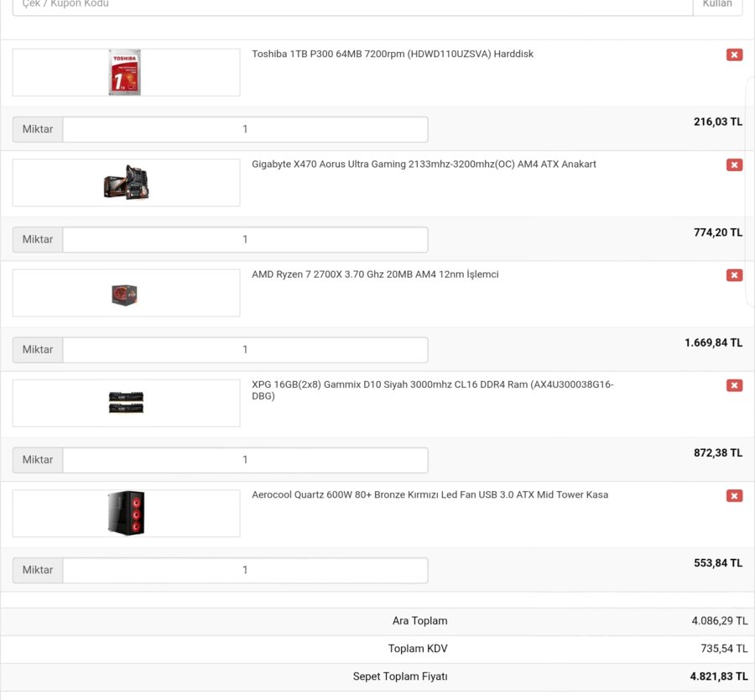Screen dimensions: 755x700
Task: Delete AMD Ryzen 7 2700X from cart
Action: (734, 275)
